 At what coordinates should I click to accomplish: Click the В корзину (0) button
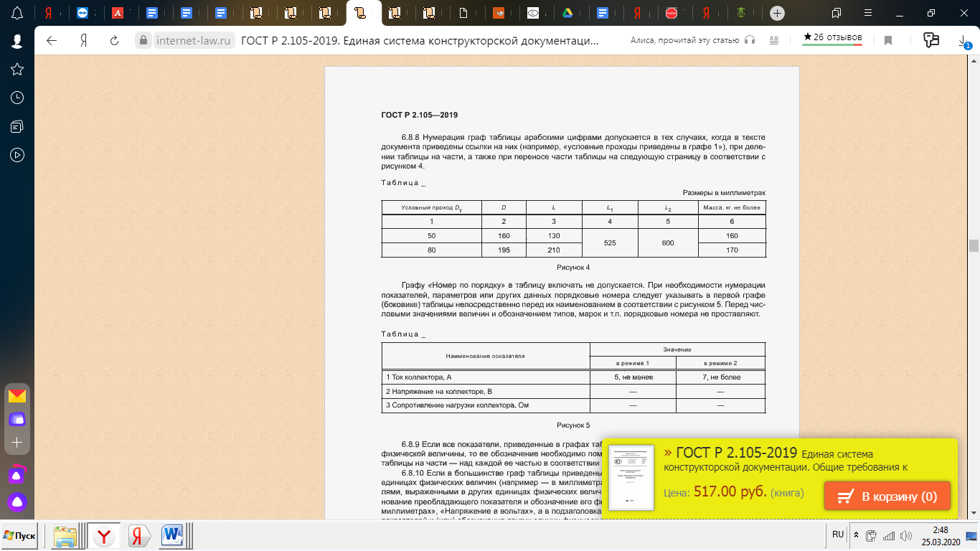pos(887,496)
